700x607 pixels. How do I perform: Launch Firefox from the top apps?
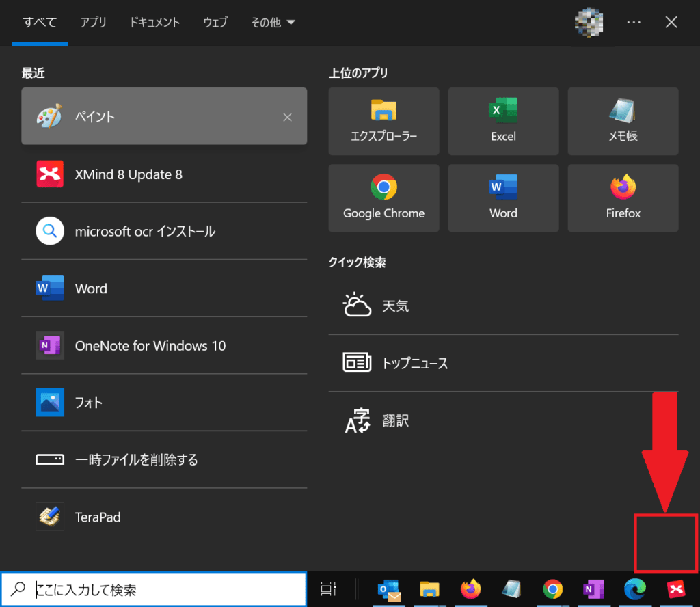pyautogui.click(x=622, y=198)
